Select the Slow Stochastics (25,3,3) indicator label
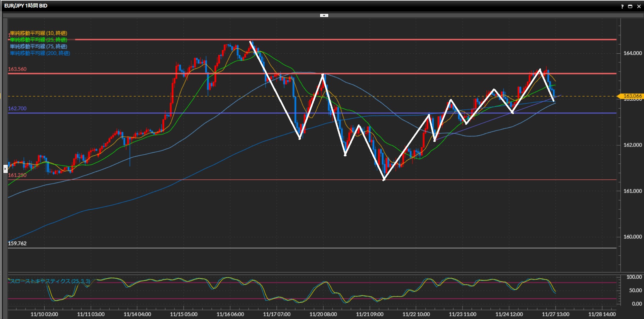 pos(50,281)
